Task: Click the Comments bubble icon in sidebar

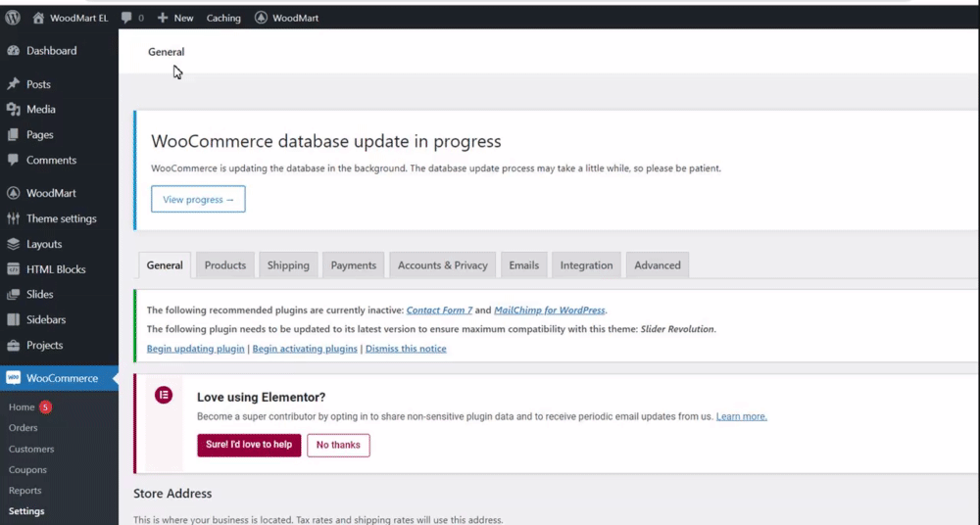Action: [x=13, y=160]
